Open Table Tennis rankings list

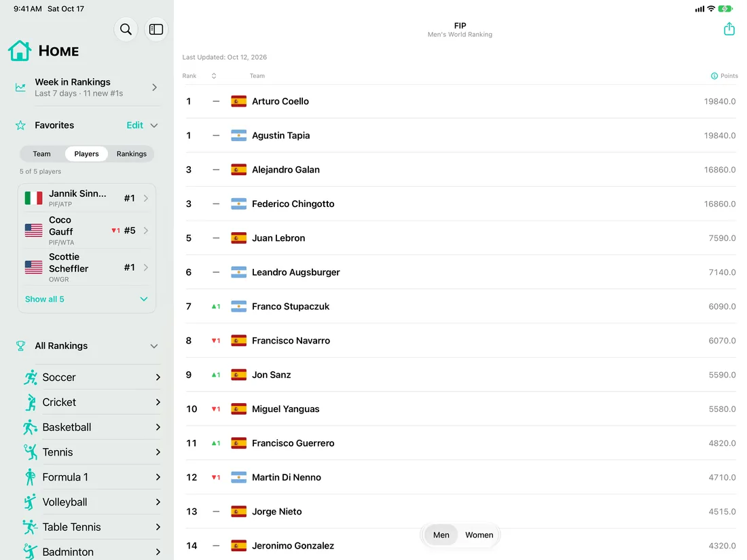92,527
